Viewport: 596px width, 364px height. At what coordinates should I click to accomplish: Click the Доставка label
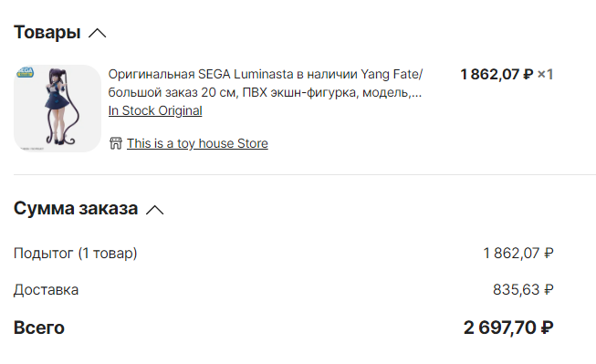click(46, 290)
